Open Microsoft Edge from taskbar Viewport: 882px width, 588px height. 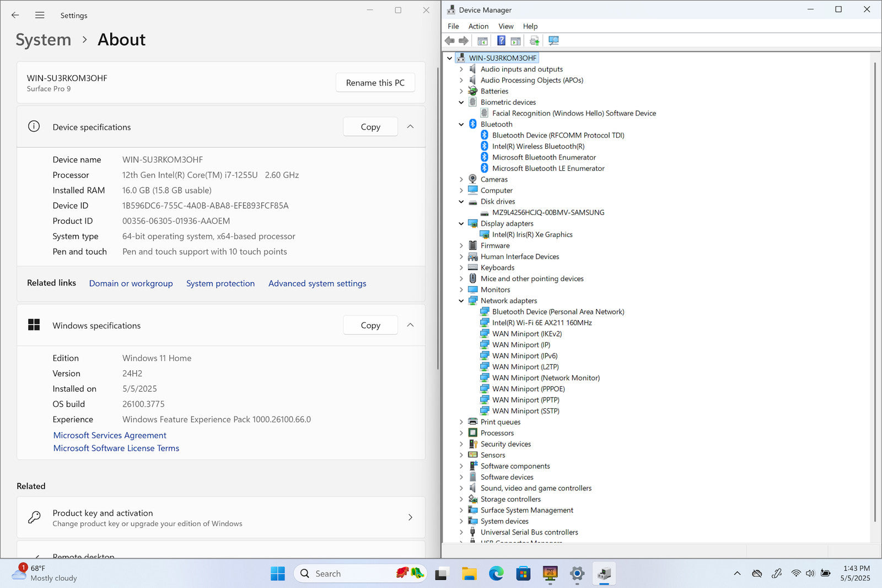(496, 574)
